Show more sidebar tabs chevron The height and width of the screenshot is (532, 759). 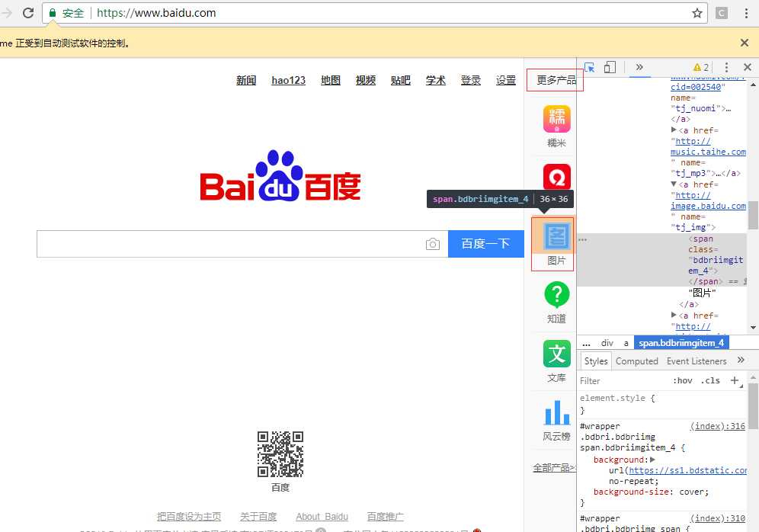click(x=741, y=360)
